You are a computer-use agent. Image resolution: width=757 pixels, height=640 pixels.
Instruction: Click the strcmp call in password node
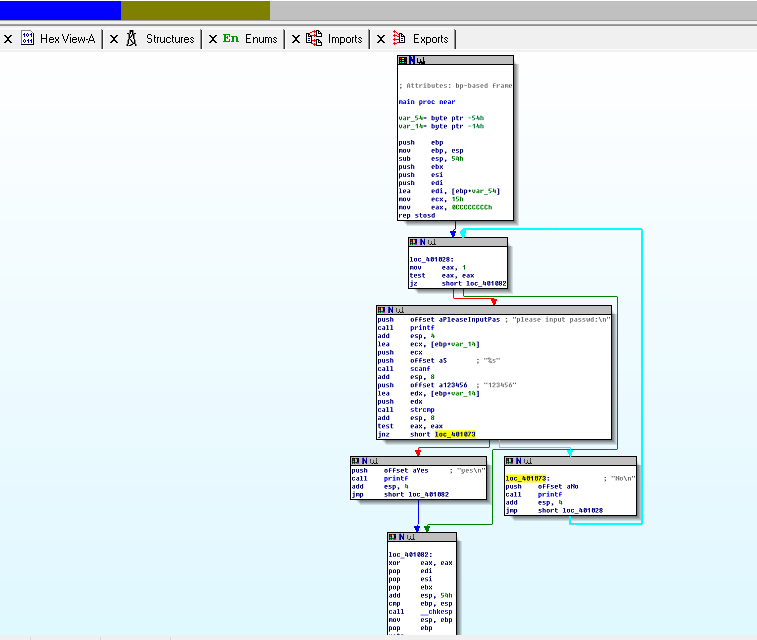click(x=422, y=409)
